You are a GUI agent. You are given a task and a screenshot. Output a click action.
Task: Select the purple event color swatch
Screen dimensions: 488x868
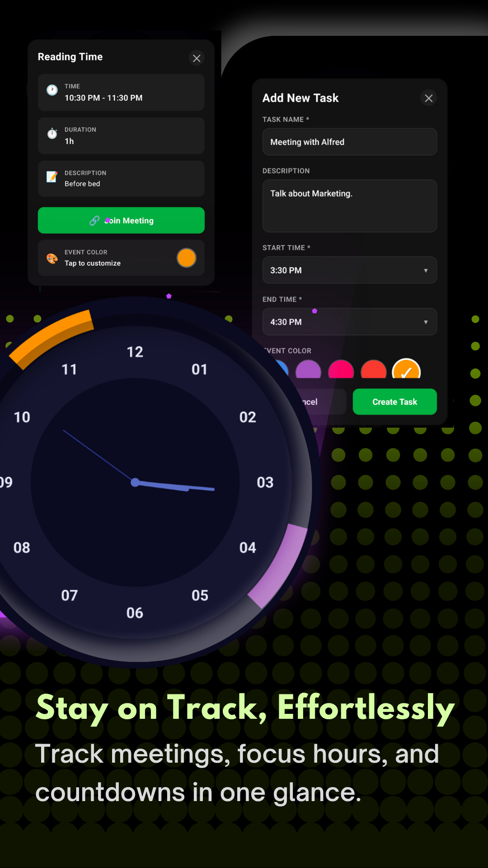[x=308, y=369]
